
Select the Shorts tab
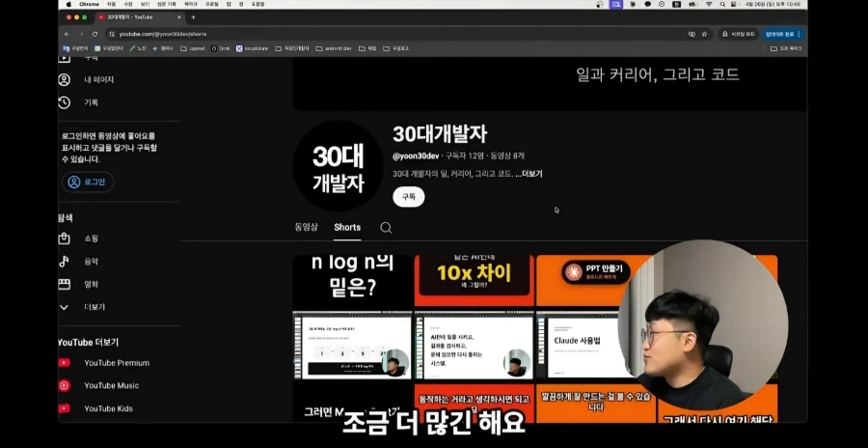[347, 227]
